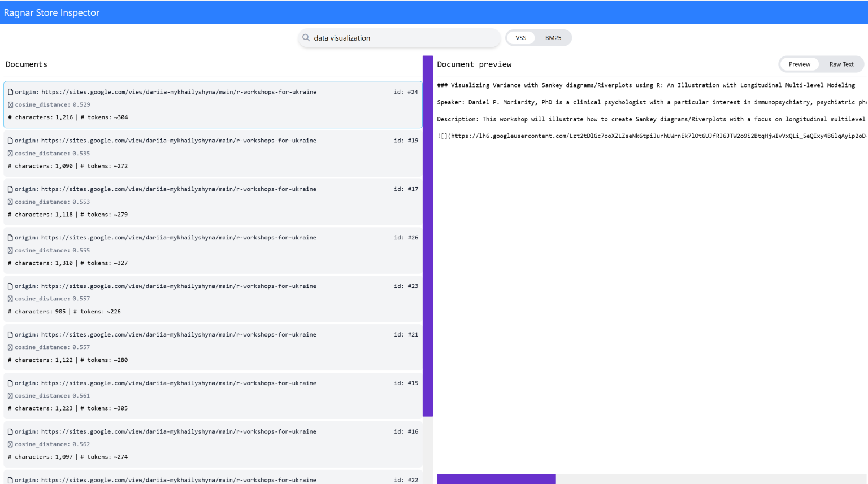868x484 pixels.
Task: Click cosine distance icon showing 0.561
Action: tap(10, 396)
